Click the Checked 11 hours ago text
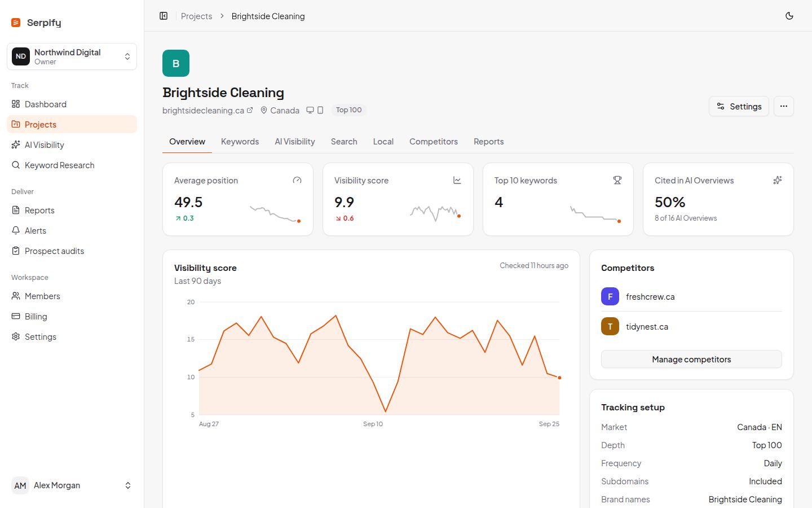Screen dimensions: 812x508 tap(534, 265)
